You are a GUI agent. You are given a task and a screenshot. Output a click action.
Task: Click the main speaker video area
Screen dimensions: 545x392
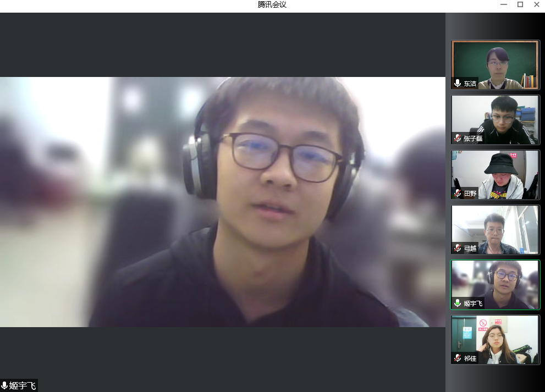click(x=222, y=202)
